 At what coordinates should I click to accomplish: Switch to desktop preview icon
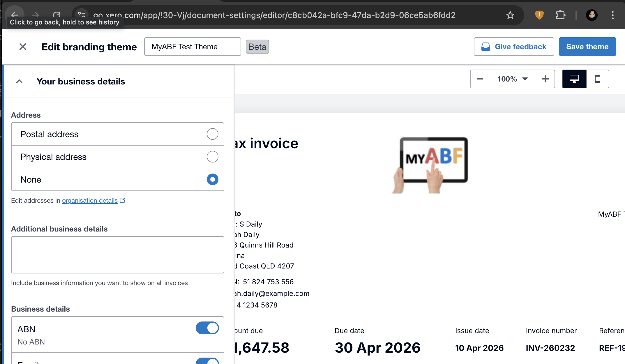(x=574, y=79)
